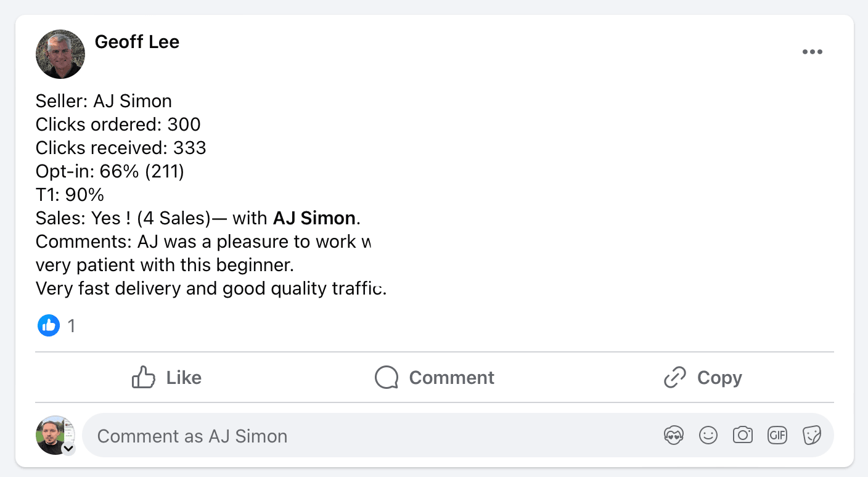Click the blue thumbs-up reaction icon

point(48,325)
